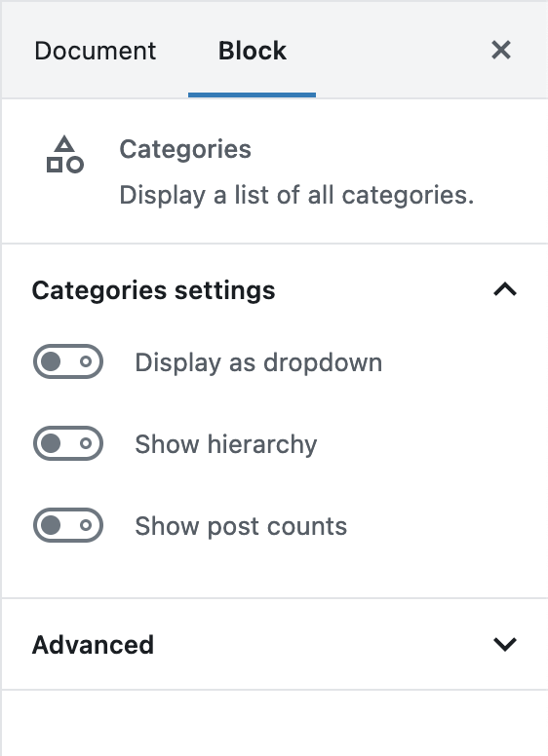Click the Show post counts label
548x756 pixels.
click(x=241, y=526)
